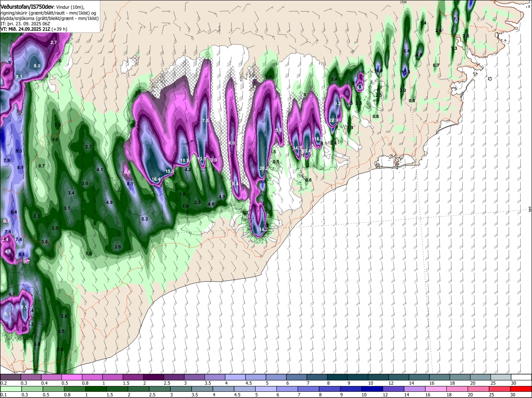Click the 16.4 value on the map

[156, 179]
